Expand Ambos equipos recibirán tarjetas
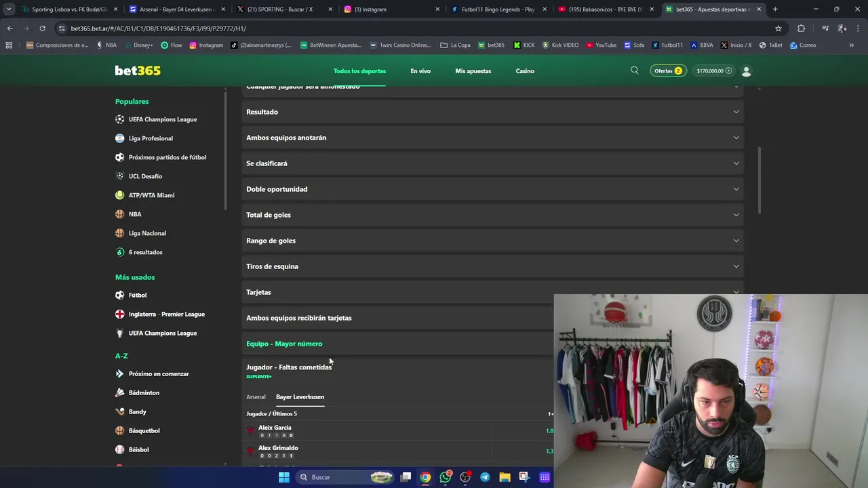Viewport: 868px width, 488px height. pyautogui.click(x=398, y=318)
